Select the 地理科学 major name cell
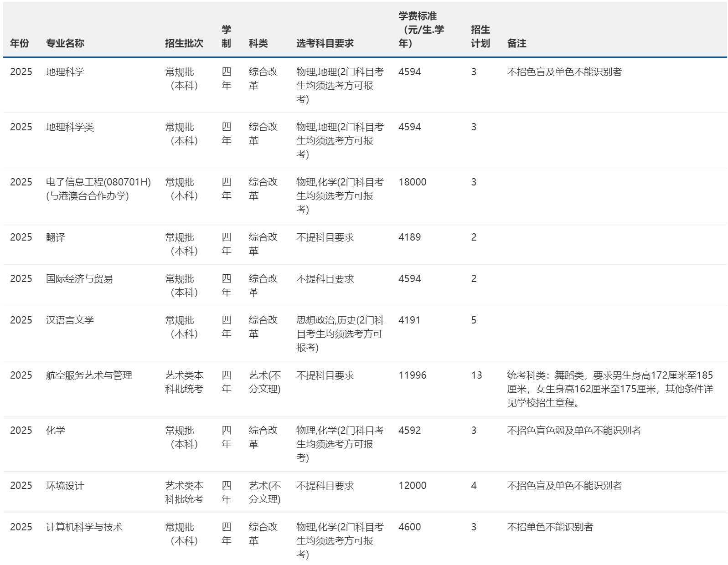 [x=65, y=72]
